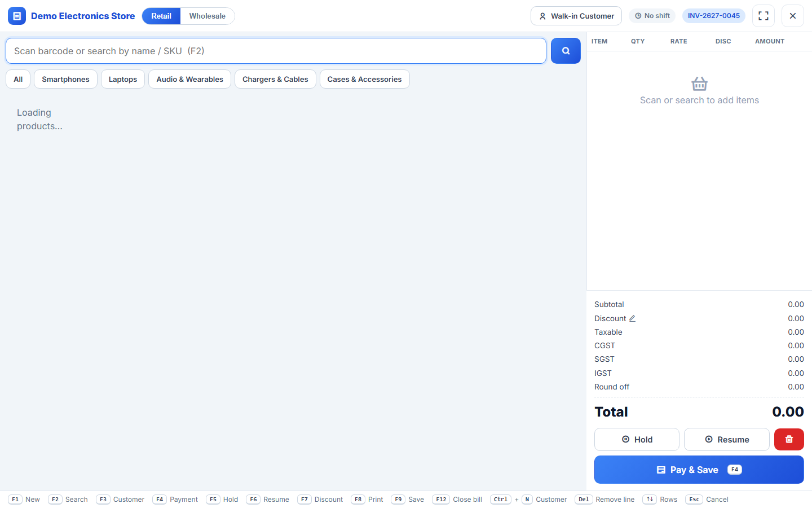Select the All category filter

coord(18,79)
